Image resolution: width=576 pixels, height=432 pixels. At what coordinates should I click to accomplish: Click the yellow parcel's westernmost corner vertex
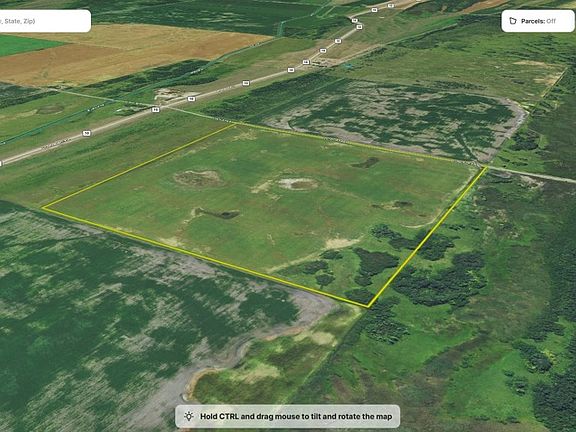(43, 208)
